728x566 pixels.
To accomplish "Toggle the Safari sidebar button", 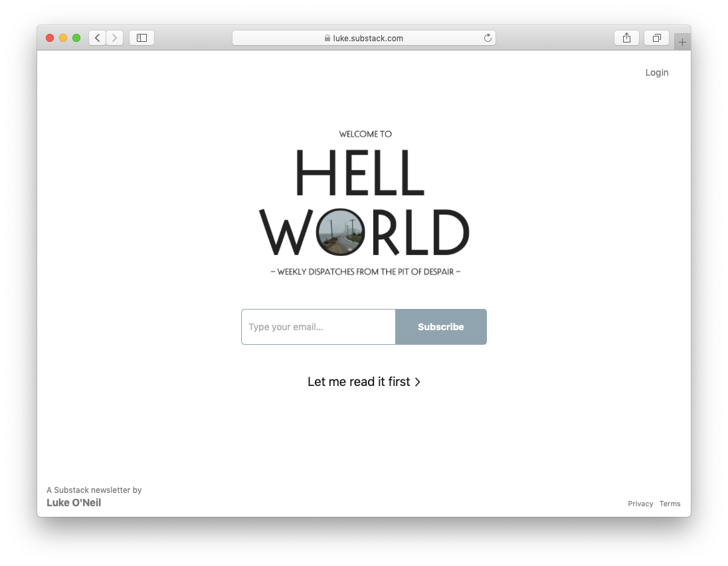I will pos(141,38).
